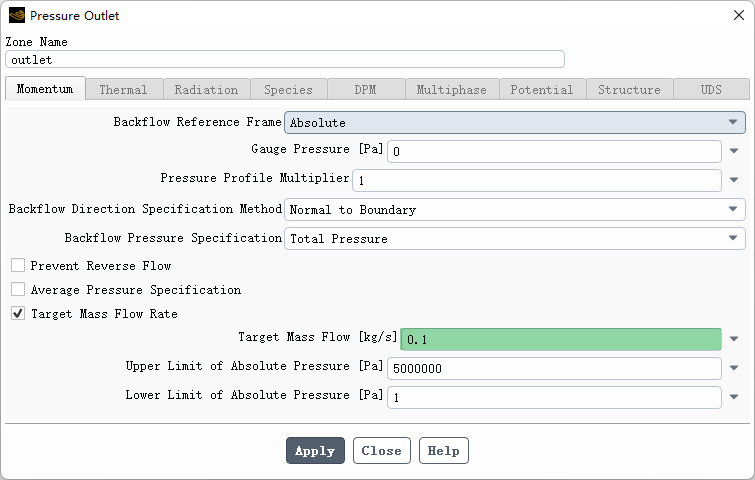
Task: Click the Help button
Action: pyautogui.click(x=443, y=451)
